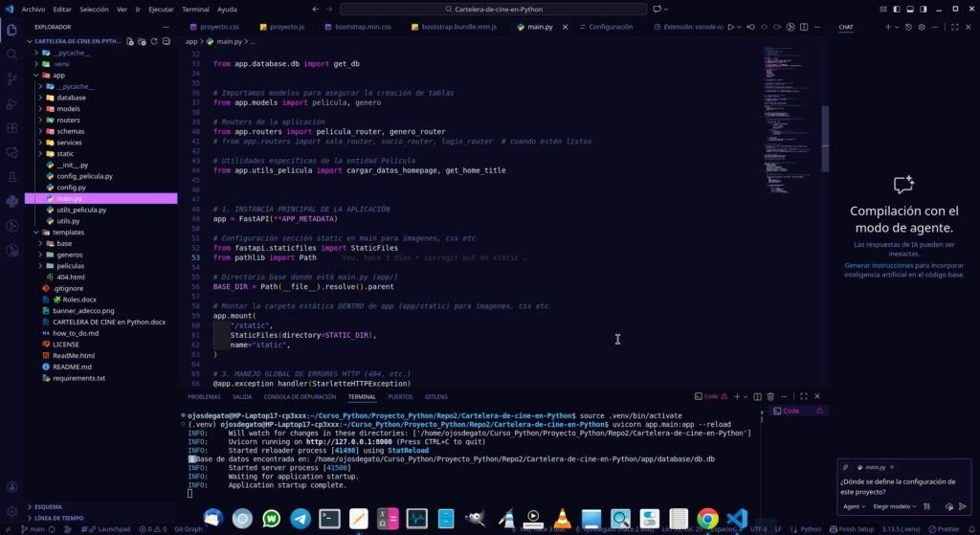Switch to the proyecto.js editor tab
The height and width of the screenshot is (535, 980).
pos(282,27)
